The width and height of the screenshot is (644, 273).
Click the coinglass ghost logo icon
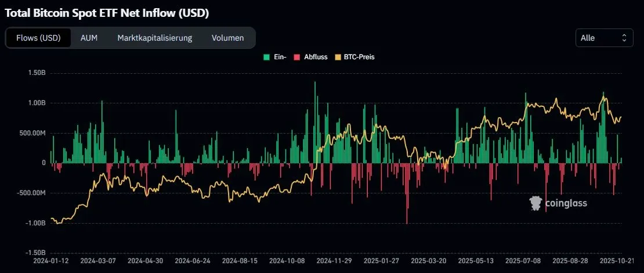click(x=536, y=203)
